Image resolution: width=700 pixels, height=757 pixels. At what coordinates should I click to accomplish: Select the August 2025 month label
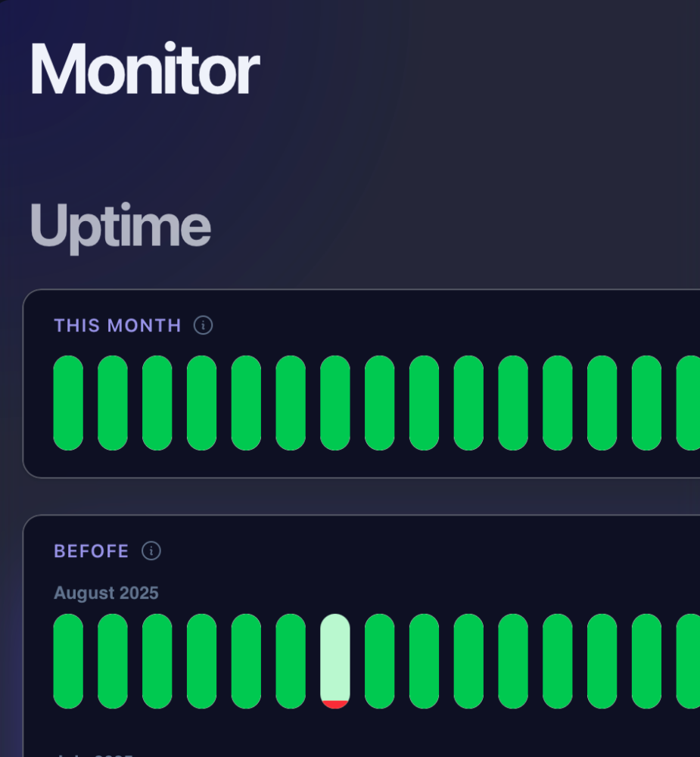point(105,593)
